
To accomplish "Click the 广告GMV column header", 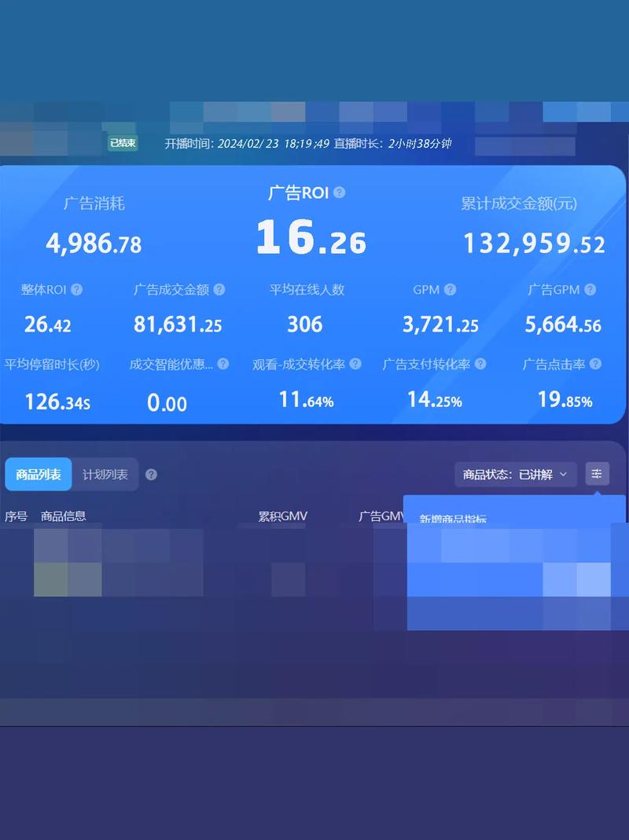I will (381, 516).
